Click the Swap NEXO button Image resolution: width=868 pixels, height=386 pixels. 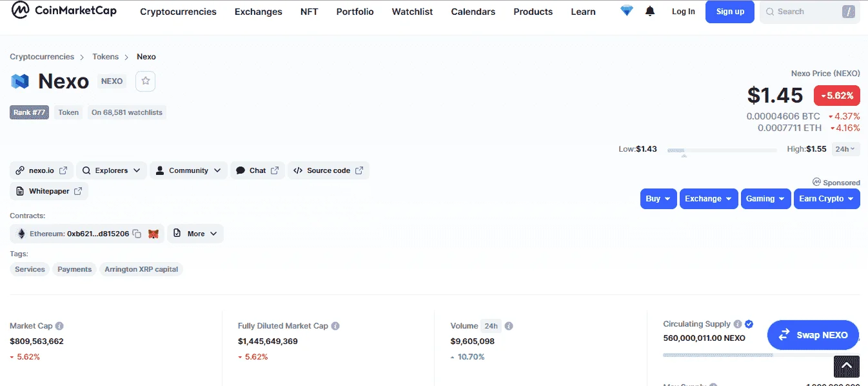click(813, 335)
